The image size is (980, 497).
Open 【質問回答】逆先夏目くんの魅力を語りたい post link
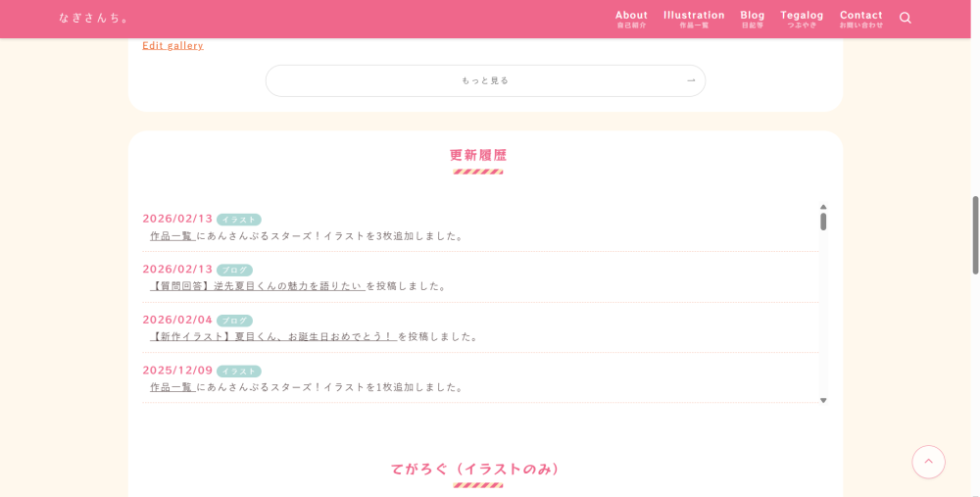[258, 286]
